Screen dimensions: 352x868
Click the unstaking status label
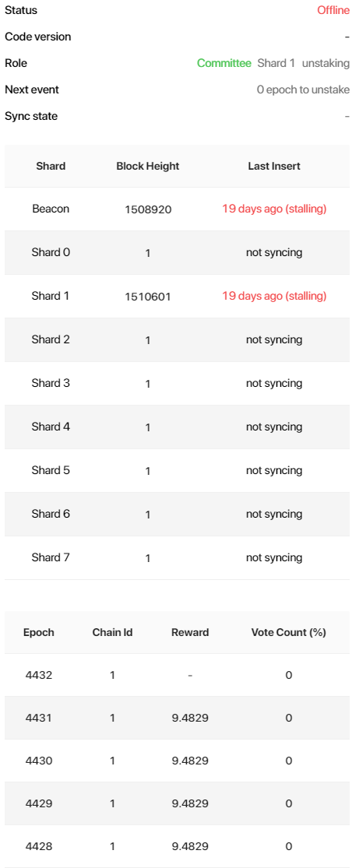[x=326, y=63]
